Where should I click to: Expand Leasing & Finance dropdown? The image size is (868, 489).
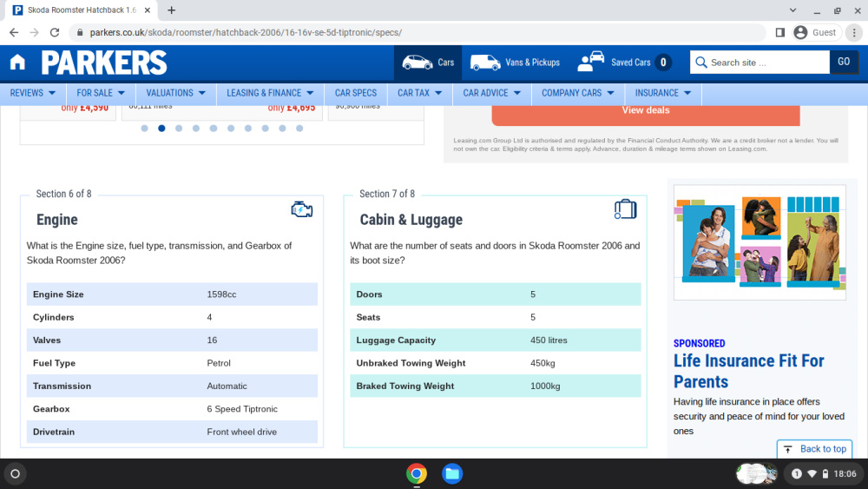coord(270,93)
